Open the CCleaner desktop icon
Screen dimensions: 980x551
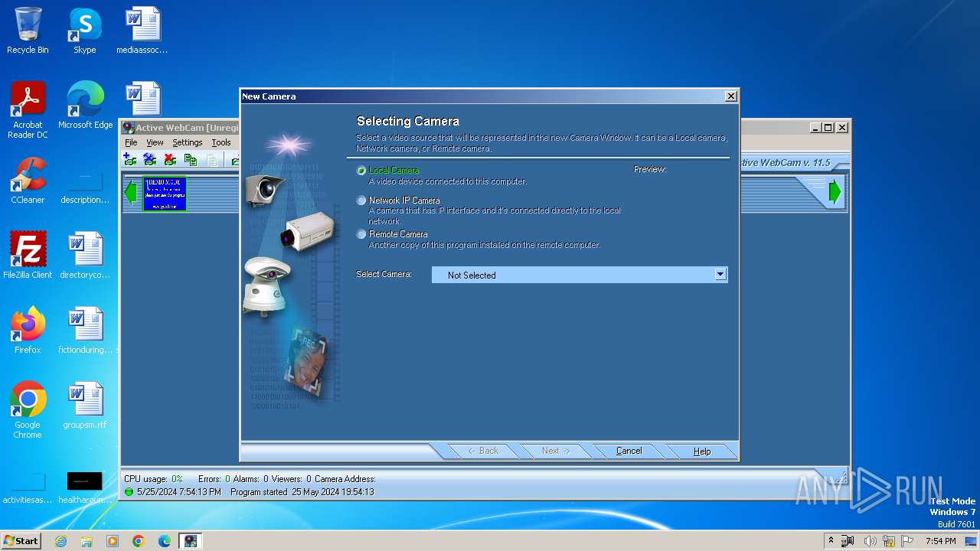(x=28, y=181)
